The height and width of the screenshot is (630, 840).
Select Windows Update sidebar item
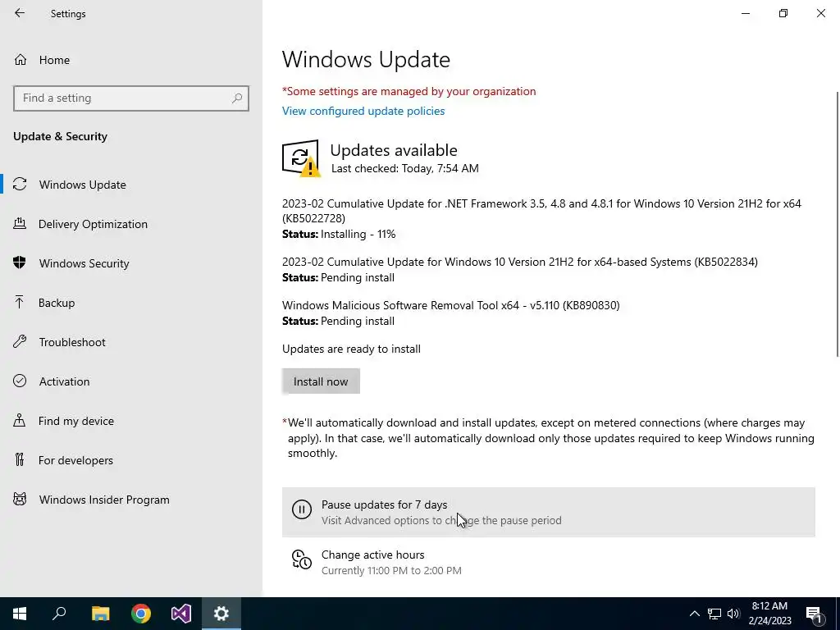pos(131,185)
